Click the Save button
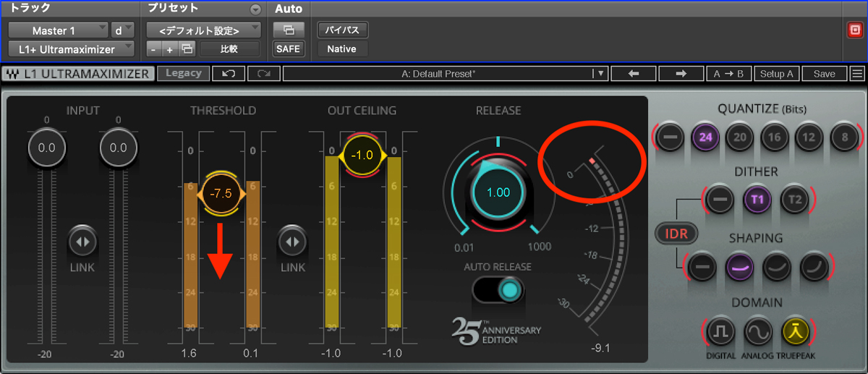This screenshot has width=868, height=374. (x=824, y=74)
